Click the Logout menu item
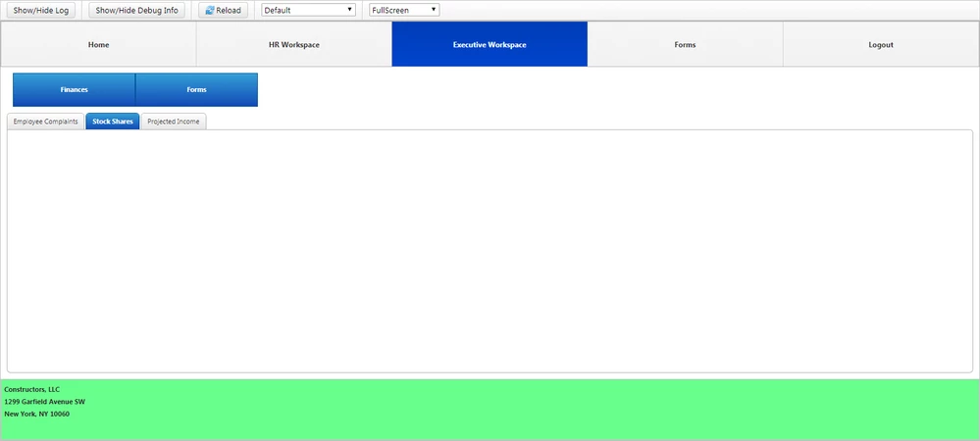The width and height of the screenshot is (980, 441). point(881,44)
